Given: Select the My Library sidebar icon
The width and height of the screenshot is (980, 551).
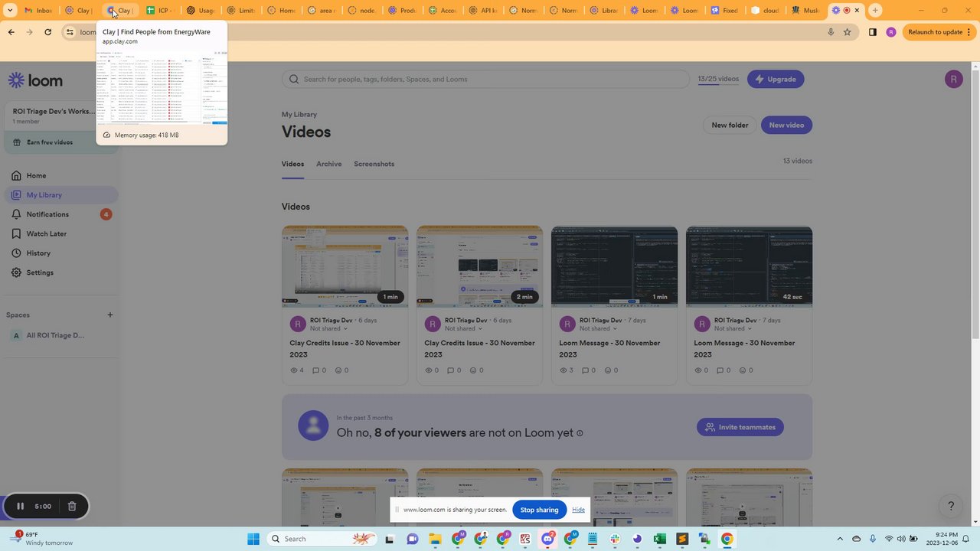Looking at the screenshot, I should (x=17, y=195).
